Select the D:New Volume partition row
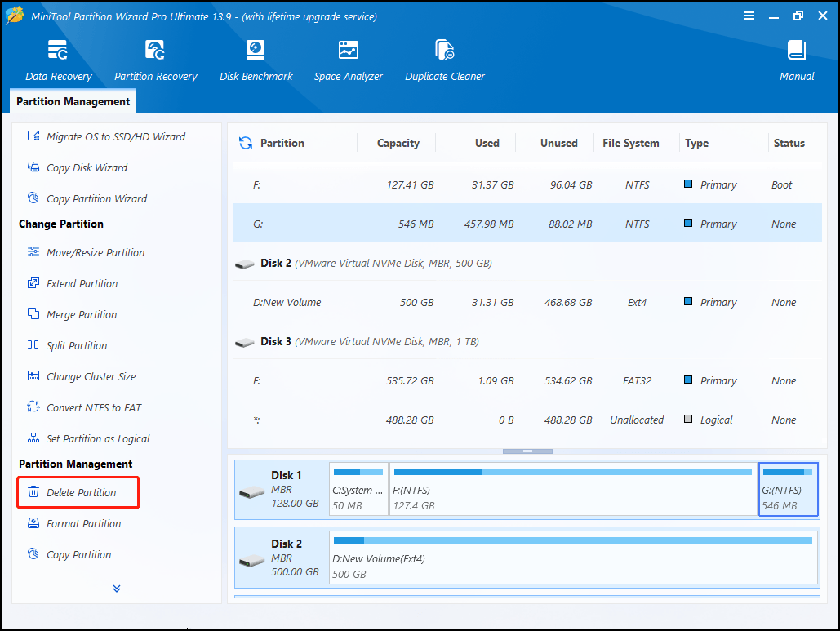The image size is (840, 631). point(527,302)
